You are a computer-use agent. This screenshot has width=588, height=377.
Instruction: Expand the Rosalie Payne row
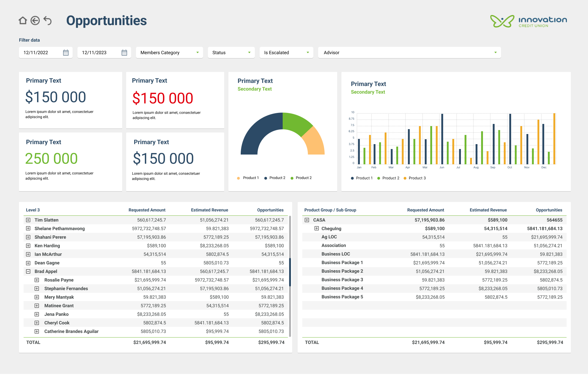point(37,280)
